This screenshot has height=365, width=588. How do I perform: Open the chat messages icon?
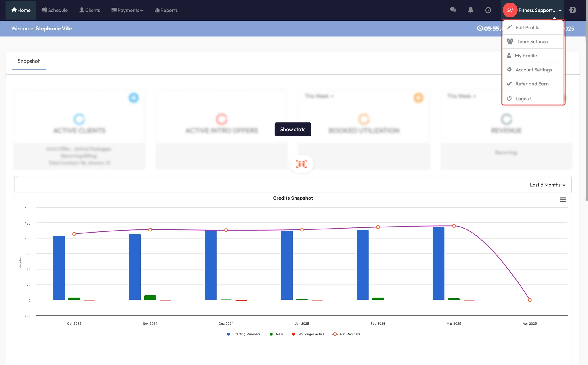(453, 10)
